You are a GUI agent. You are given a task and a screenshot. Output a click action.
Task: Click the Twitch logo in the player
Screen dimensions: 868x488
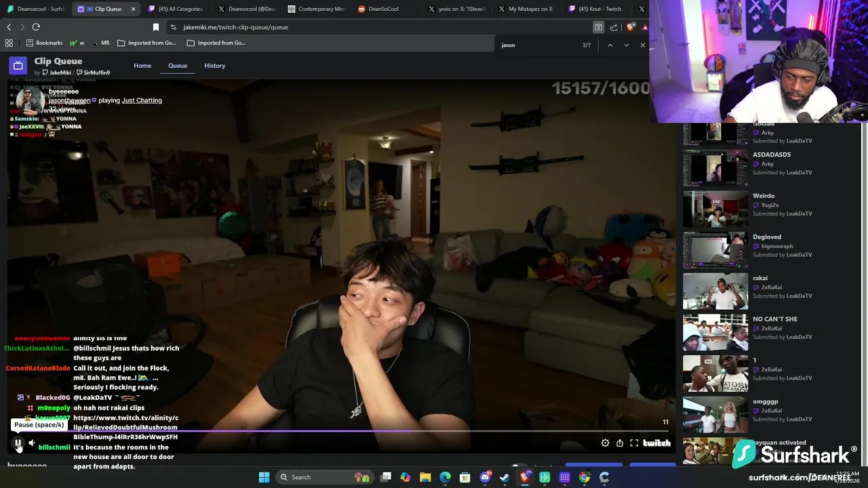point(656,443)
